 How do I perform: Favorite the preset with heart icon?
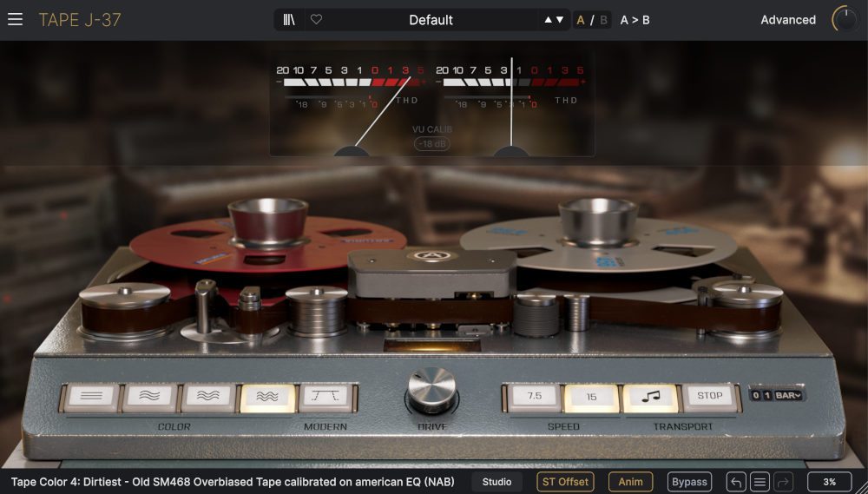point(316,20)
